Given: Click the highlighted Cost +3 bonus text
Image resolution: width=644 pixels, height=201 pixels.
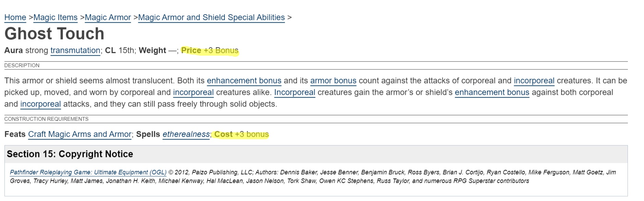Looking at the screenshot, I should [x=241, y=134].
